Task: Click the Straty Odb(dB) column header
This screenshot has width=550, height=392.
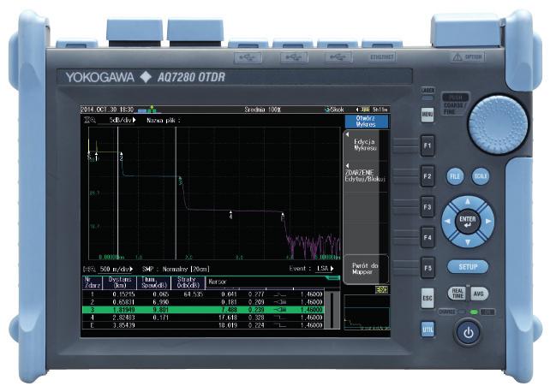Action: [x=188, y=282]
